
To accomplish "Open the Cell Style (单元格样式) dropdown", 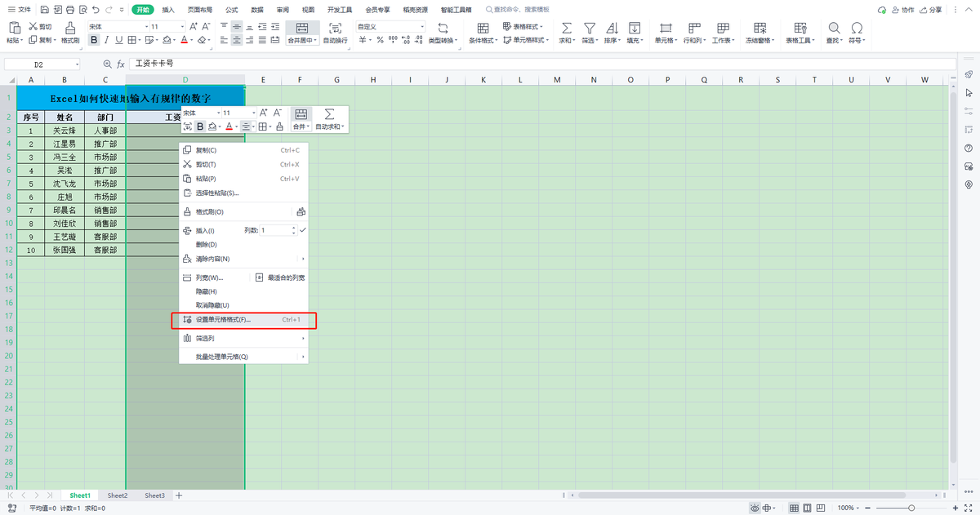I will tap(527, 40).
